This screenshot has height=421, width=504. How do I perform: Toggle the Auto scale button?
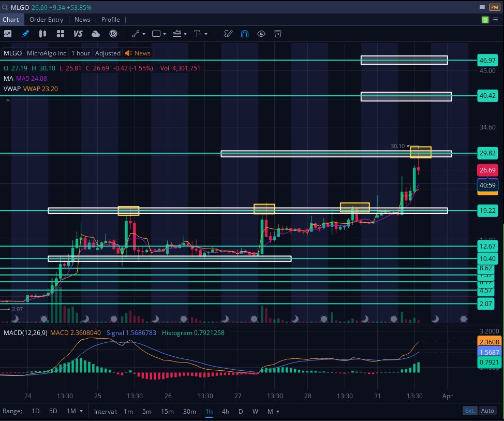point(487,411)
